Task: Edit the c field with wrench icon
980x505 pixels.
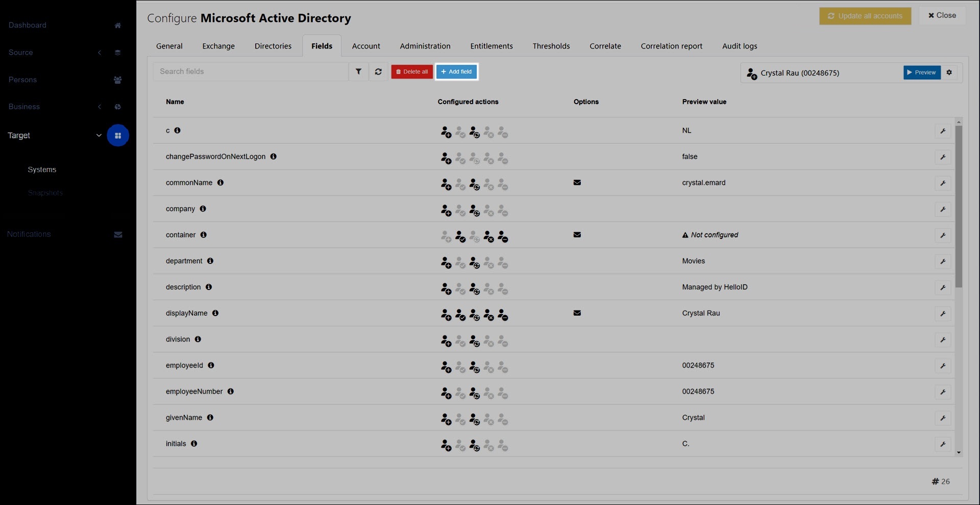Action: pyautogui.click(x=943, y=131)
